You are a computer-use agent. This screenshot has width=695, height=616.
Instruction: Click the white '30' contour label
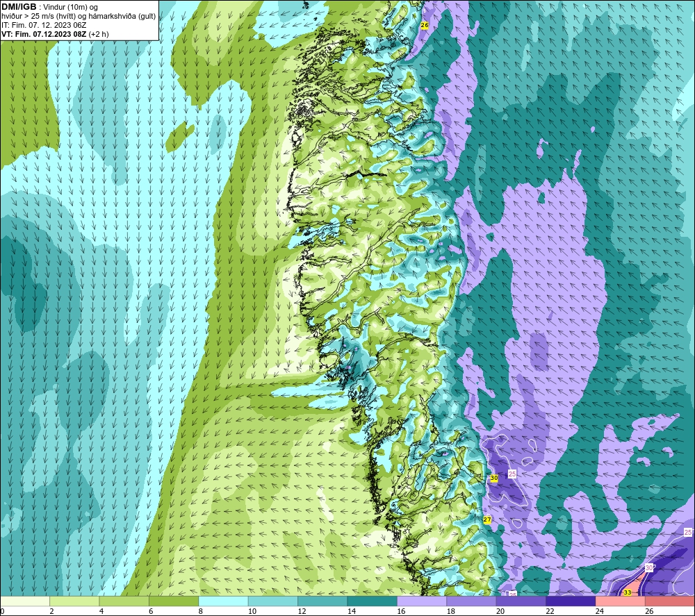(649, 567)
